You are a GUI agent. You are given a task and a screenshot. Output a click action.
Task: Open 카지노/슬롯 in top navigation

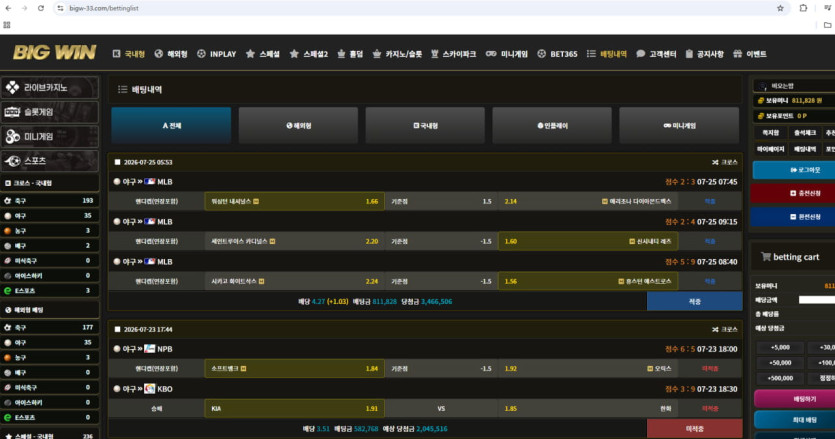(x=397, y=54)
